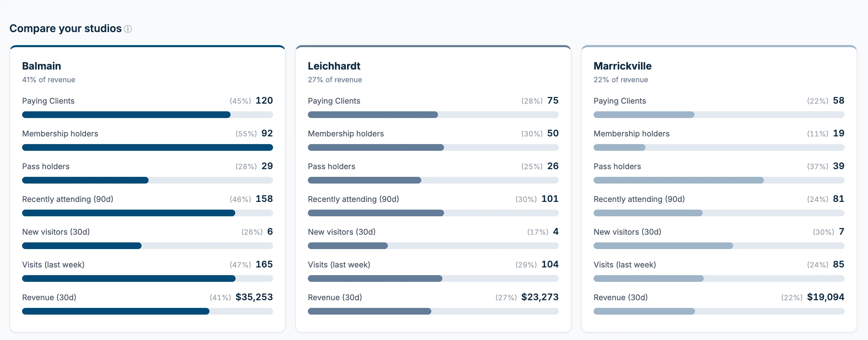
Task: Select Balmain's revenue amount $35,253
Action: point(254,297)
